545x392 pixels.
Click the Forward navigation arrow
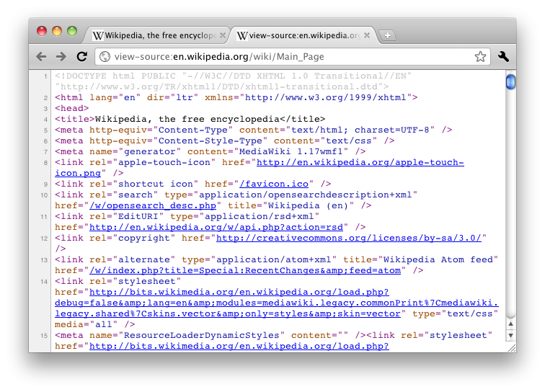click(61, 56)
